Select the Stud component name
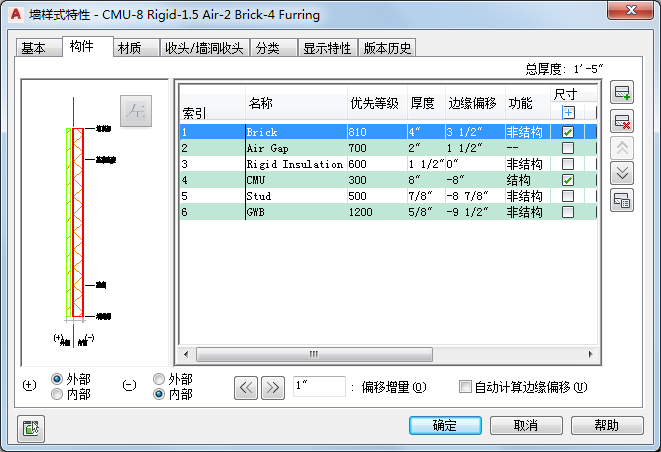Image resolution: width=661 pixels, height=452 pixels. [x=258, y=196]
